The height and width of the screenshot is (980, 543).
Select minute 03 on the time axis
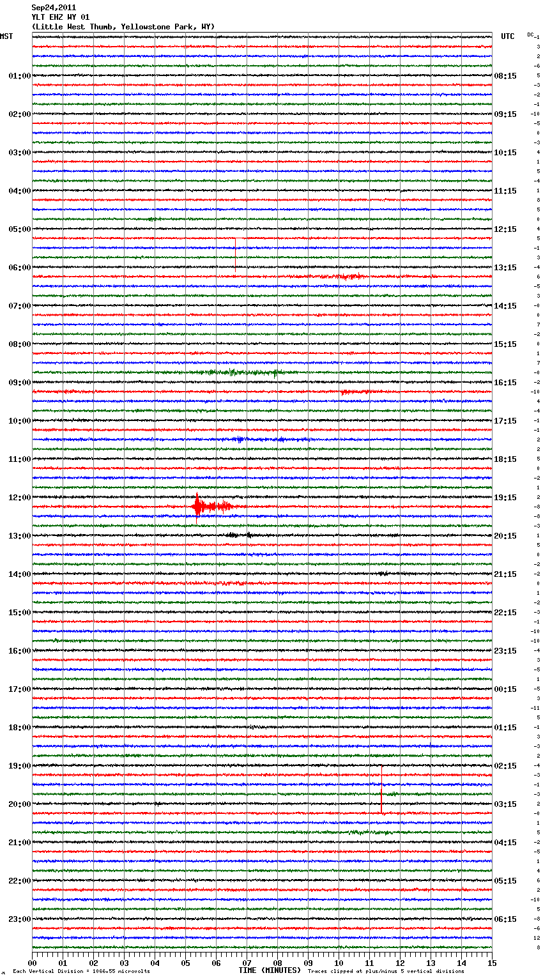[125, 963]
